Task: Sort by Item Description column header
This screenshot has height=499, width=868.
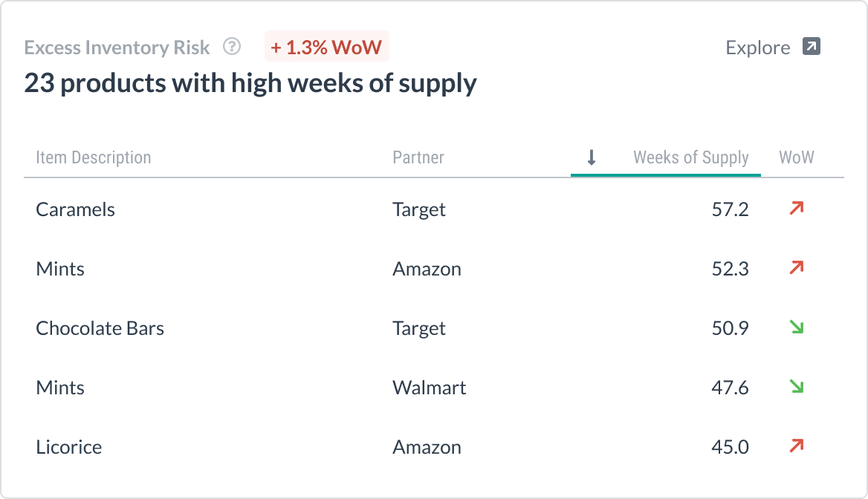Action: (93, 157)
